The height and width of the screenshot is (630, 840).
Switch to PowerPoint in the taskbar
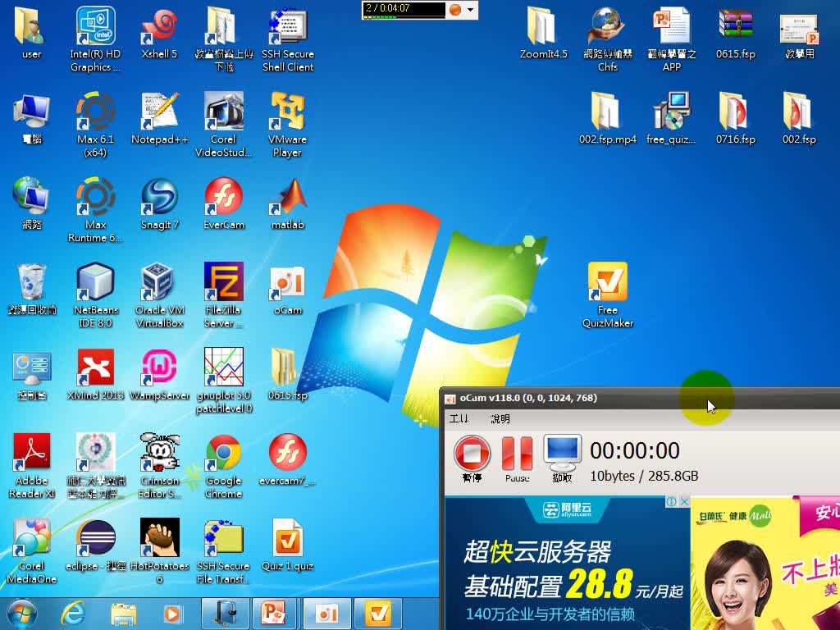273,614
